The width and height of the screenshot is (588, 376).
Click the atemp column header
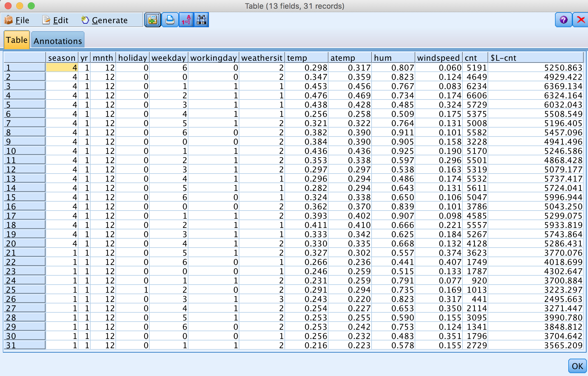coord(350,58)
